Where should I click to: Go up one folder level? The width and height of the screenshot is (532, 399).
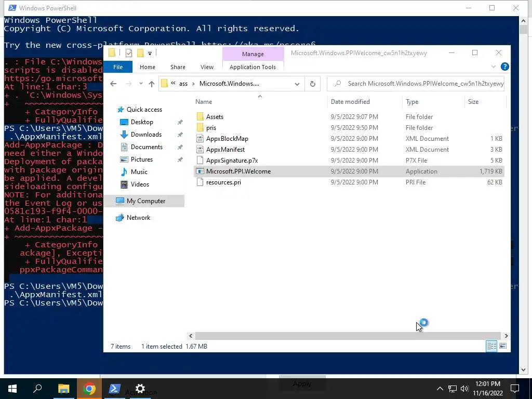click(x=152, y=84)
